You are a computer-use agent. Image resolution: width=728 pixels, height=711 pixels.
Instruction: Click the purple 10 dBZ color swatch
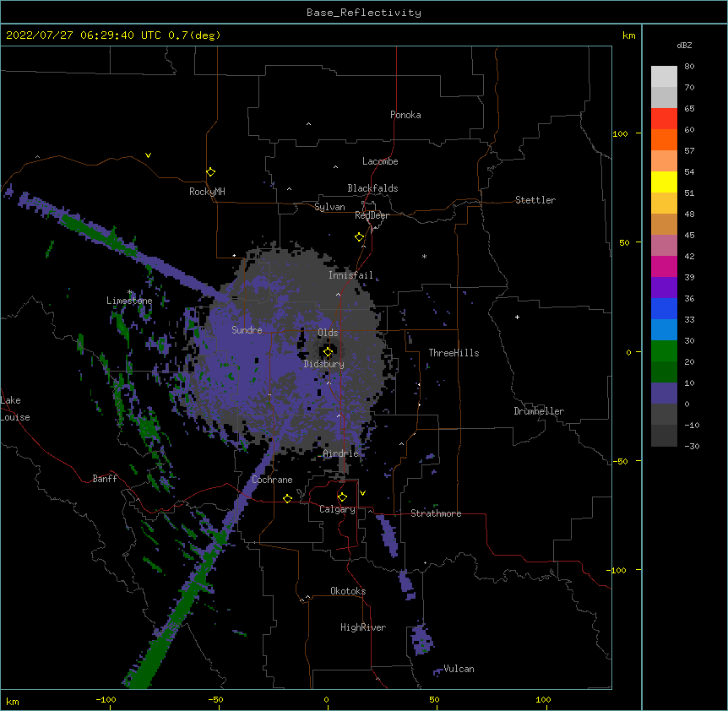pos(664,393)
